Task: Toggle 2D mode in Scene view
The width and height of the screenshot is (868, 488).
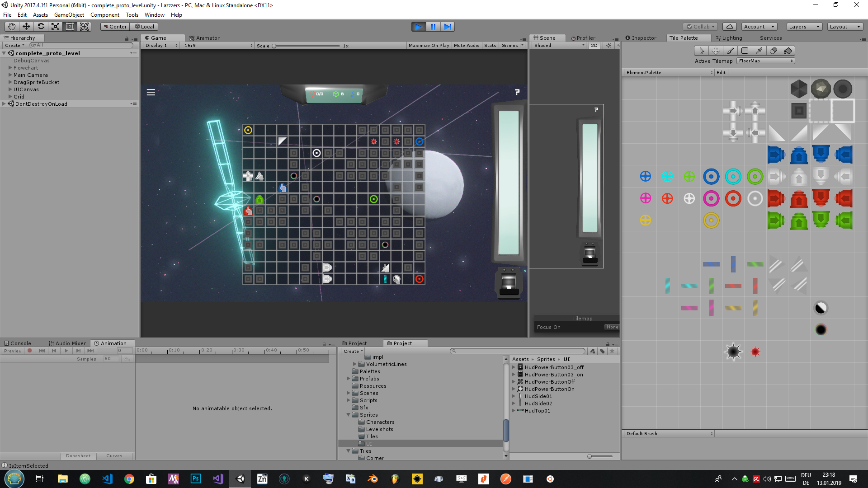Action: (x=594, y=46)
